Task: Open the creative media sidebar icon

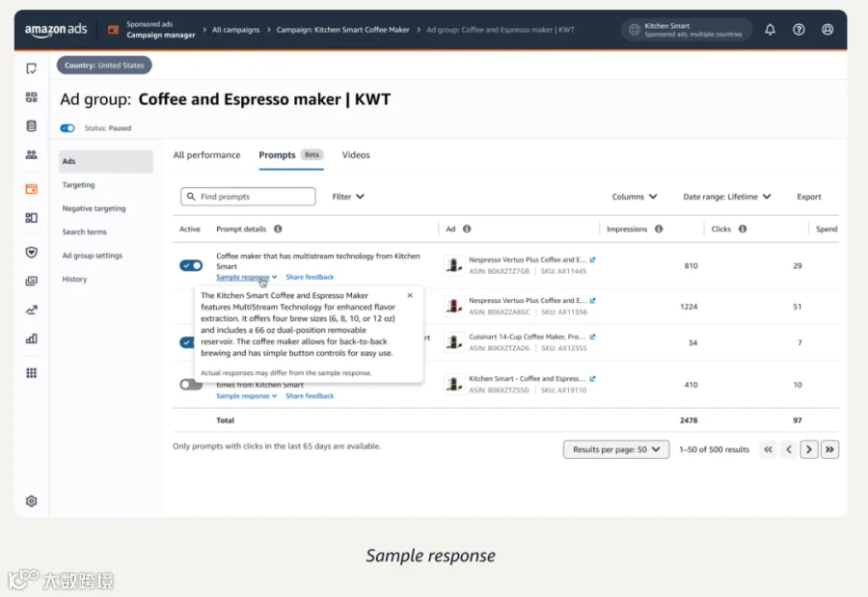Action: pos(32,282)
